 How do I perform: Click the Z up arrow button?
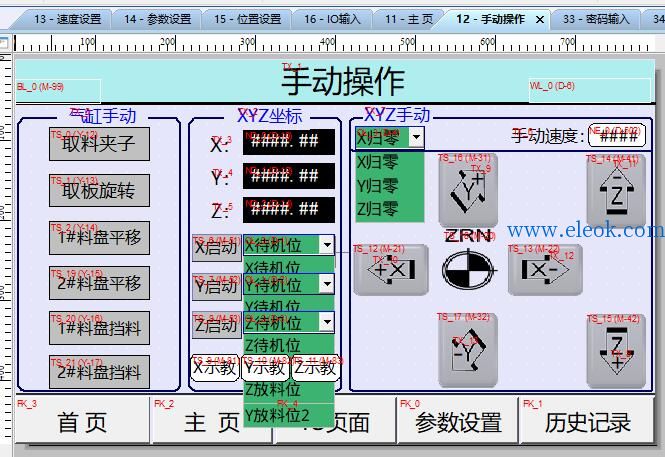click(x=616, y=190)
